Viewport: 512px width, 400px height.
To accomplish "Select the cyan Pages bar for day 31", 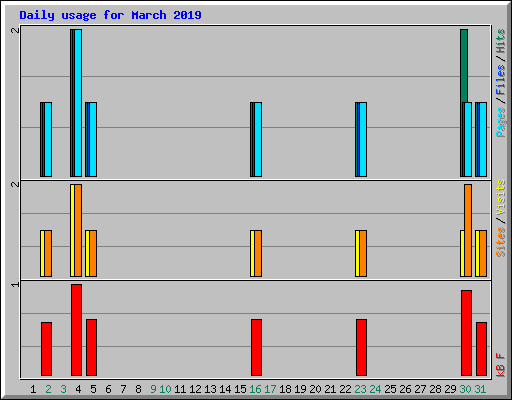I will click(x=483, y=139).
